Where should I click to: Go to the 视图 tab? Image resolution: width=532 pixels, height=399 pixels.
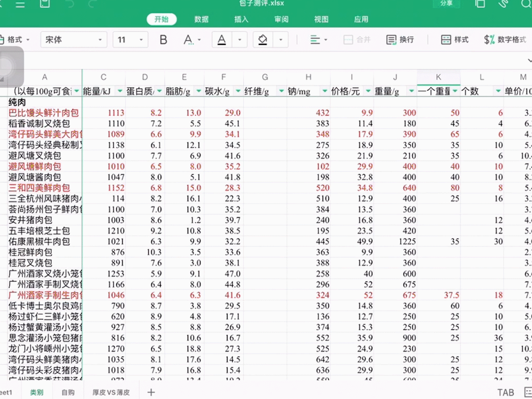(321, 19)
